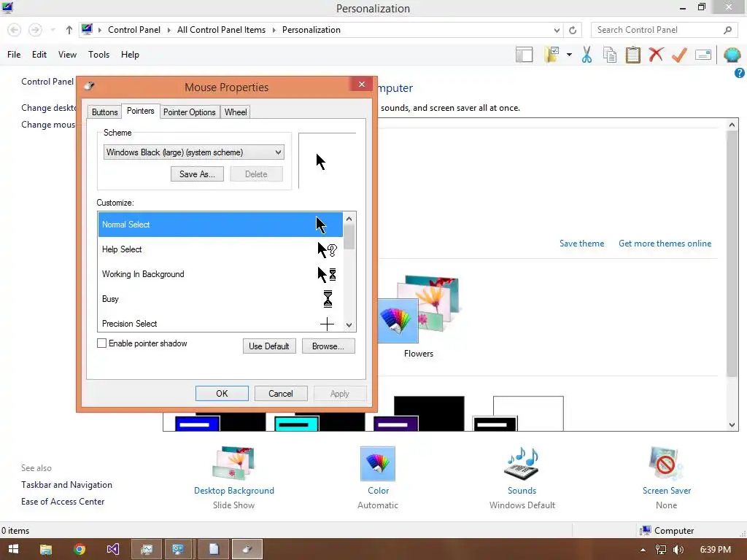Image resolution: width=747 pixels, height=560 pixels.
Task: Switch to the Buttons tab
Action: tap(105, 112)
